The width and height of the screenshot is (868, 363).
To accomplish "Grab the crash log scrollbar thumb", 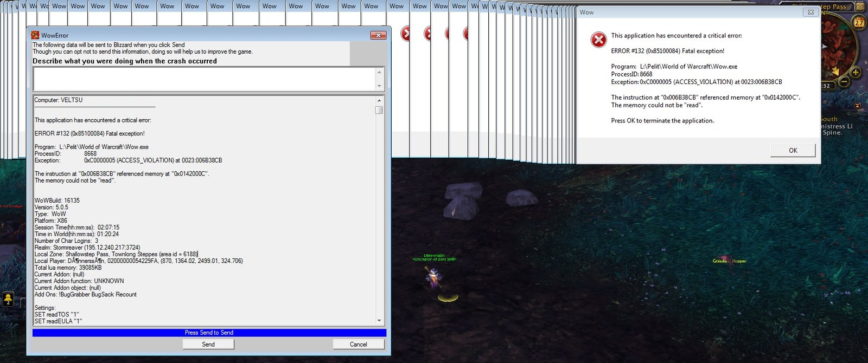I will click(379, 110).
